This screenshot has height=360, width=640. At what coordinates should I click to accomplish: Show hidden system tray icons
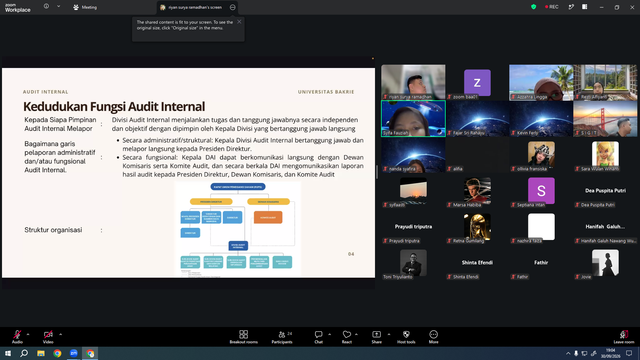(x=568, y=353)
